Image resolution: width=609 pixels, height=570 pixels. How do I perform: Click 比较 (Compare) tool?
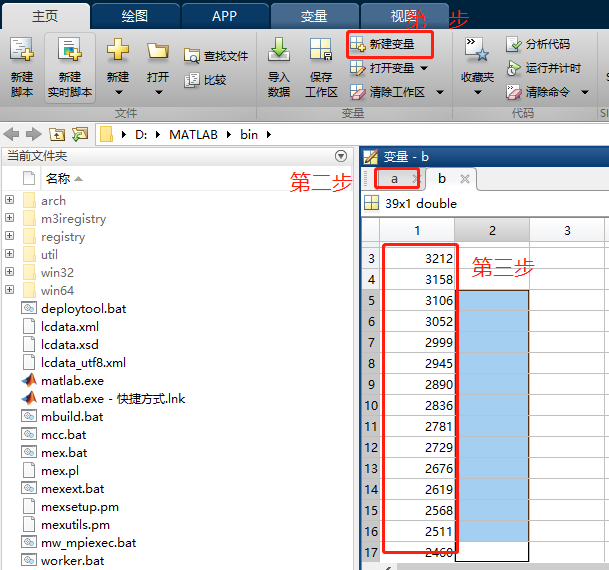205,80
